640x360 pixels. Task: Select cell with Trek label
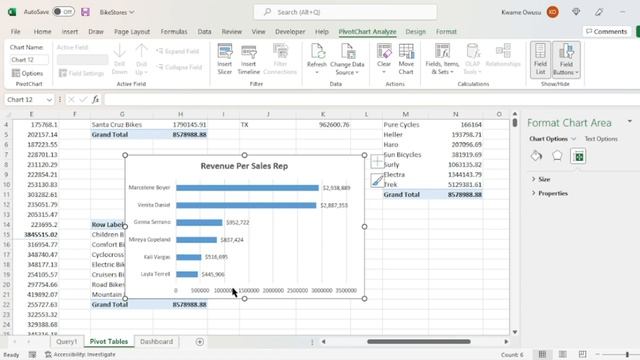[x=405, y=184]
